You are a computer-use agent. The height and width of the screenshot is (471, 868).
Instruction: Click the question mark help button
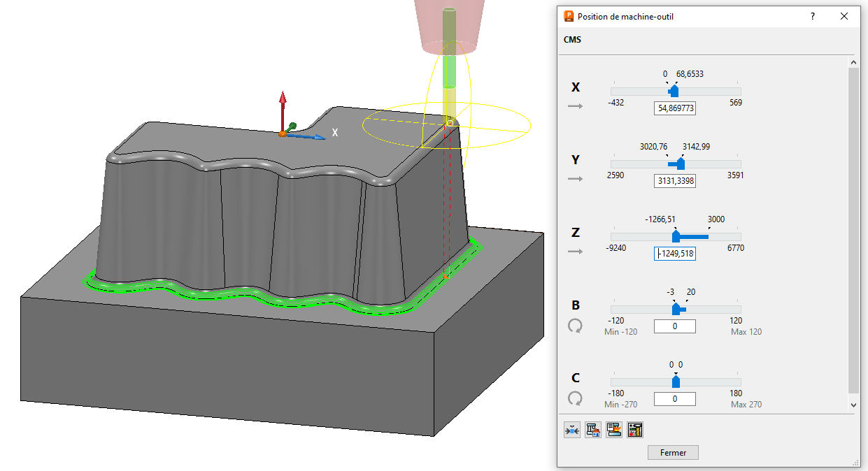tap(812, 16)
